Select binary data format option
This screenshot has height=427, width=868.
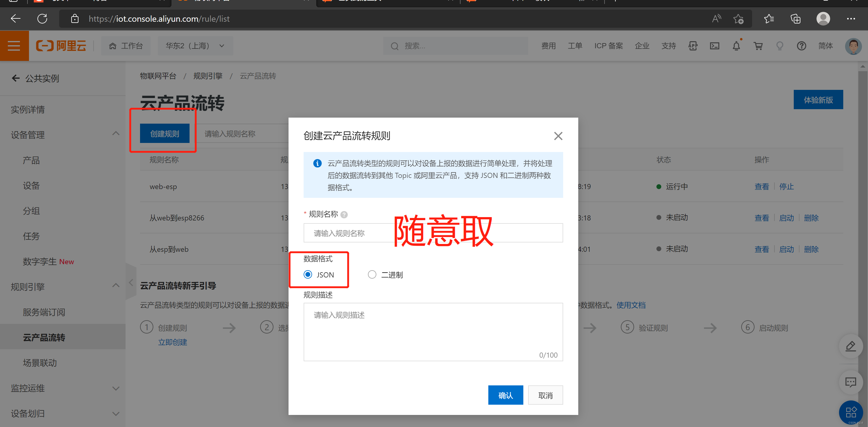click(x=372, y=274)
